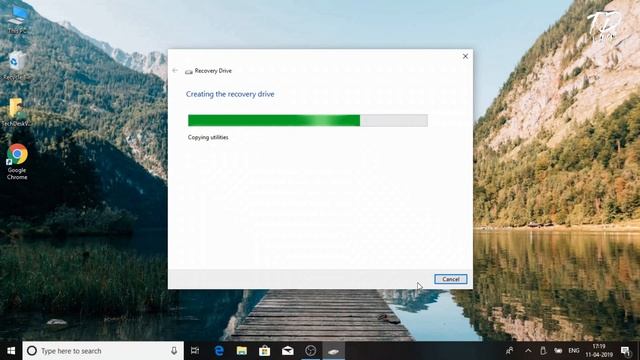Show hidden system tray icons

[x=528, y=351]
